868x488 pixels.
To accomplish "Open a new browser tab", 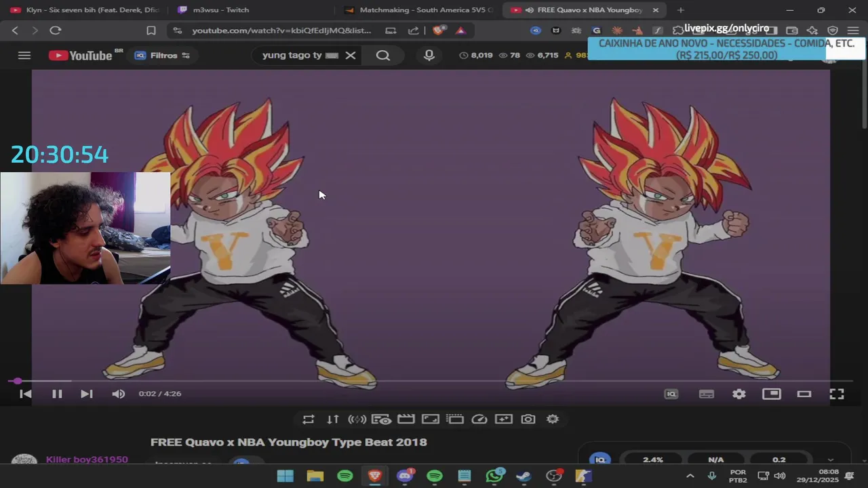I will 681,10.
